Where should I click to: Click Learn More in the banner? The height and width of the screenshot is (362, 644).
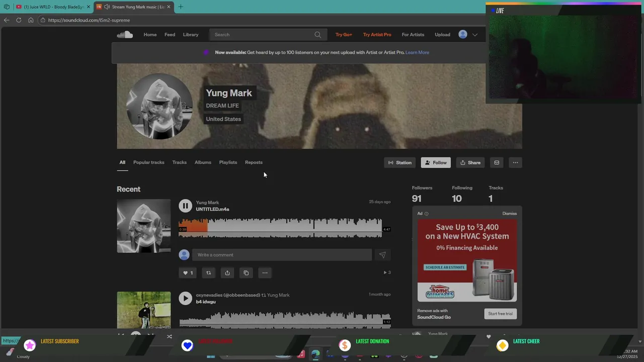pyautogui.click(x=417, y=52)
